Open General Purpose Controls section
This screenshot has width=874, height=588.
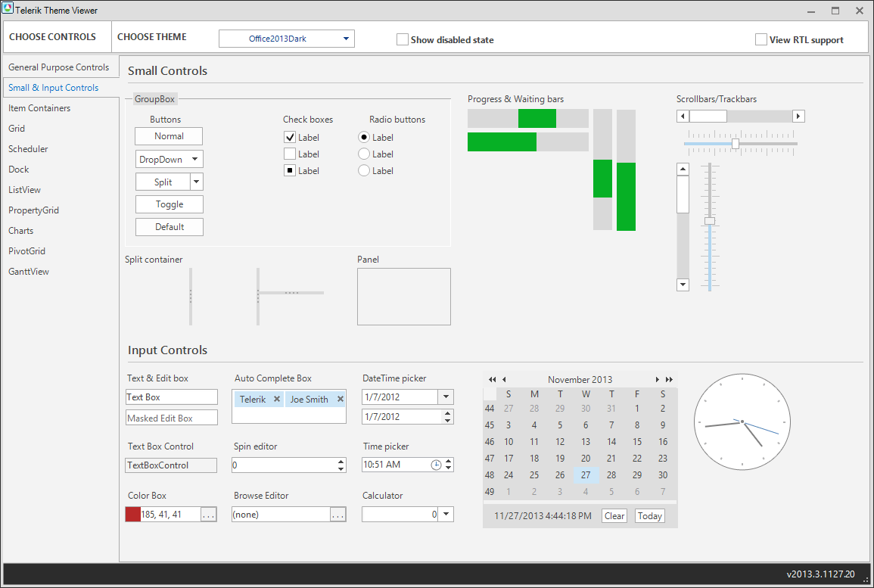[58, 67]
